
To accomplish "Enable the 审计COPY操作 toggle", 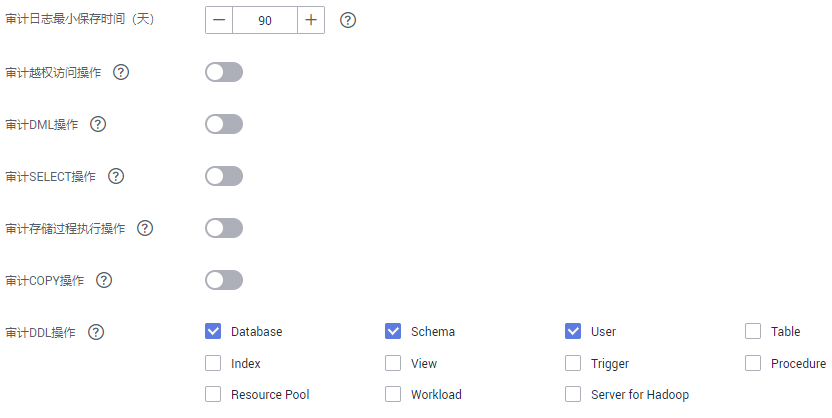I will (x=224, y=280).
